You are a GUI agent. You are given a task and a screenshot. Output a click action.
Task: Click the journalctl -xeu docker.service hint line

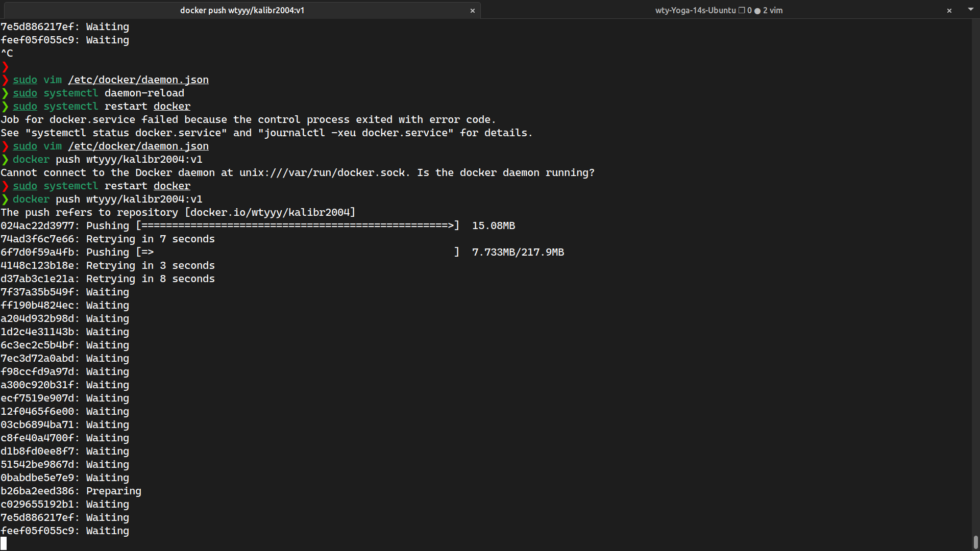pos(266,133)
